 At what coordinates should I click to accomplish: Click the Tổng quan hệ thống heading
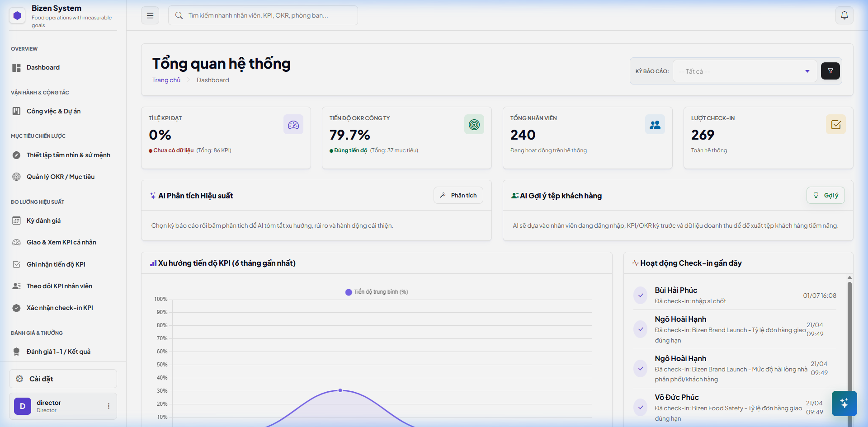click(x=221, y=64)
